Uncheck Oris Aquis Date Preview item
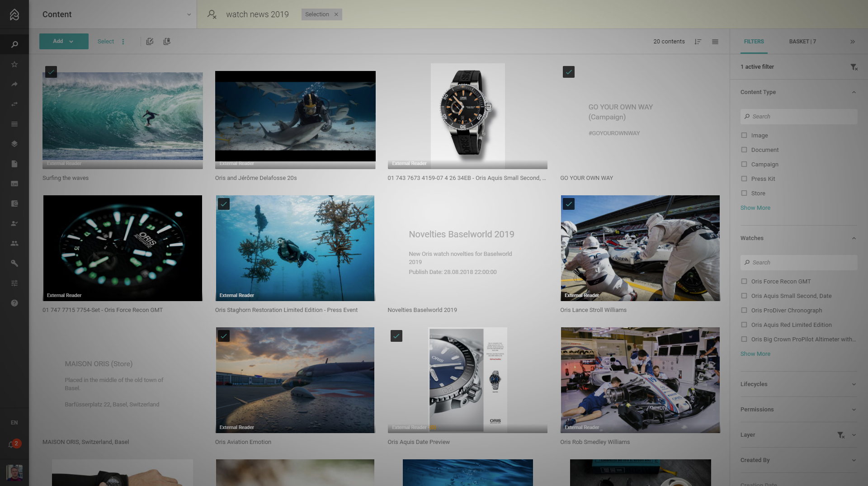The image size is (868, 486). coord(396,336)
